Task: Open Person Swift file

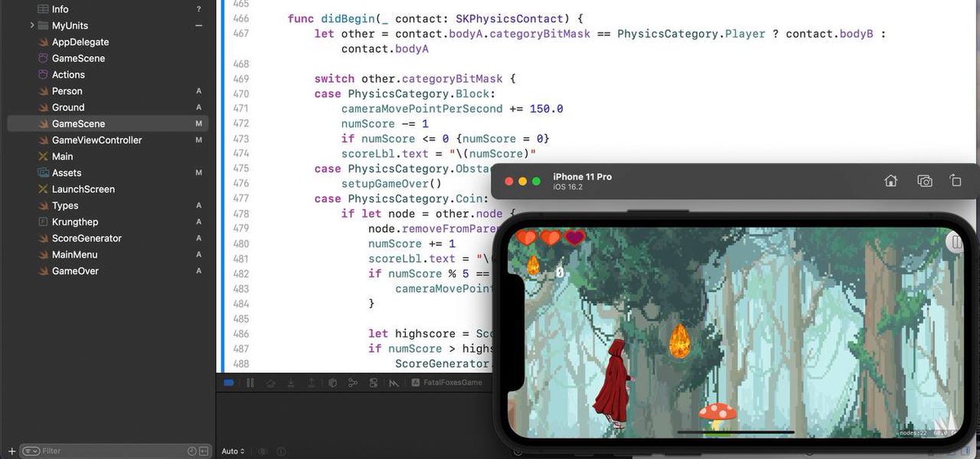Action: tap(67, 91)
